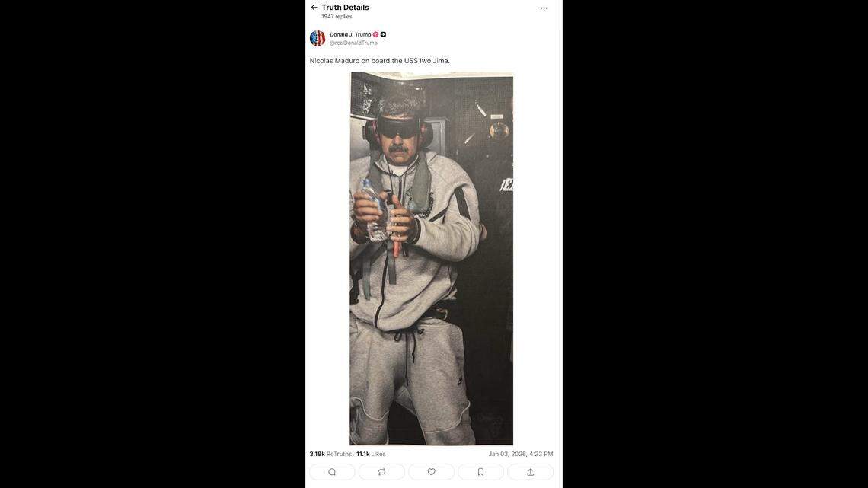Click the pink verified badge
Viewport: 868px width, 488px height.
[x=376, y=34]
